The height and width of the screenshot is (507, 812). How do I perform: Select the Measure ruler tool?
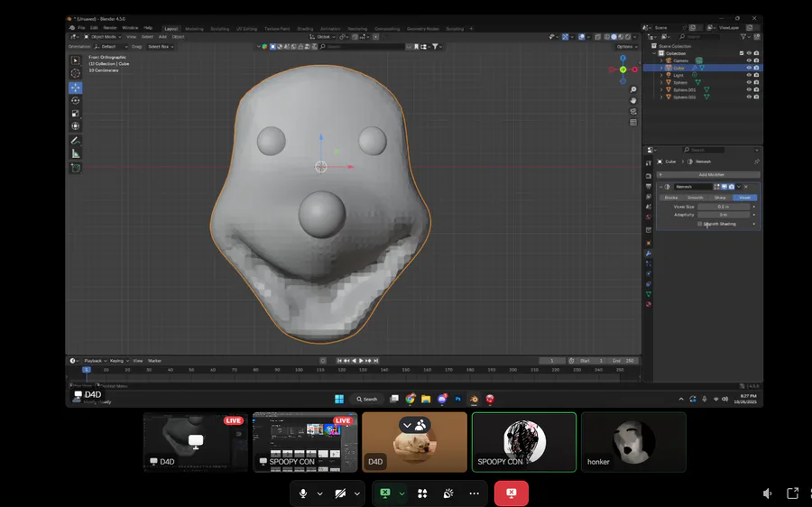point(76,153)
